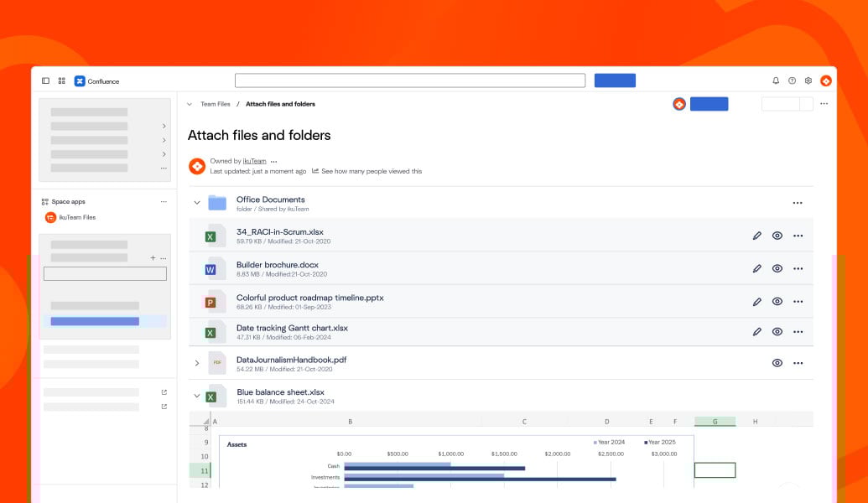Click the Team Files breadcrumb link
The image size is (868, 503).
click(215, 104)
